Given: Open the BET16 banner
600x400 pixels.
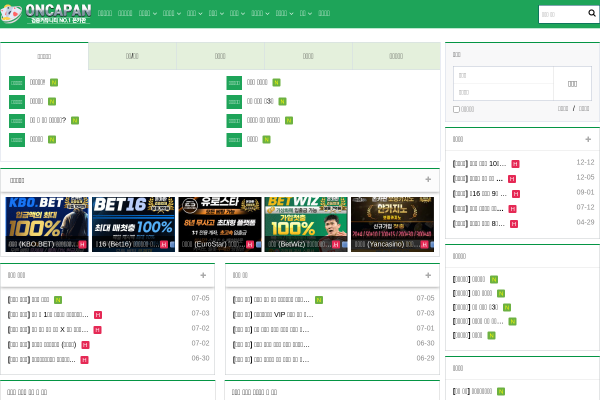Looking at the screenshot, I should tap(133, 224).
